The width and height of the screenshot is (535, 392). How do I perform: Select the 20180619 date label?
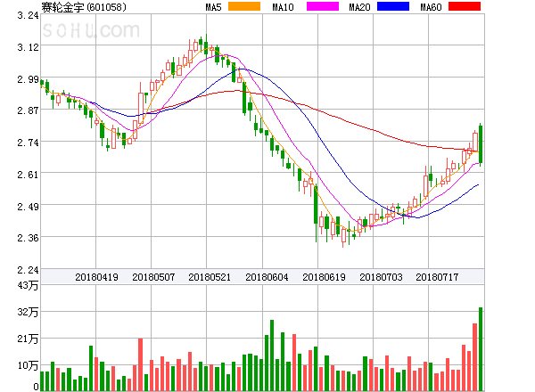click(325, 277)
